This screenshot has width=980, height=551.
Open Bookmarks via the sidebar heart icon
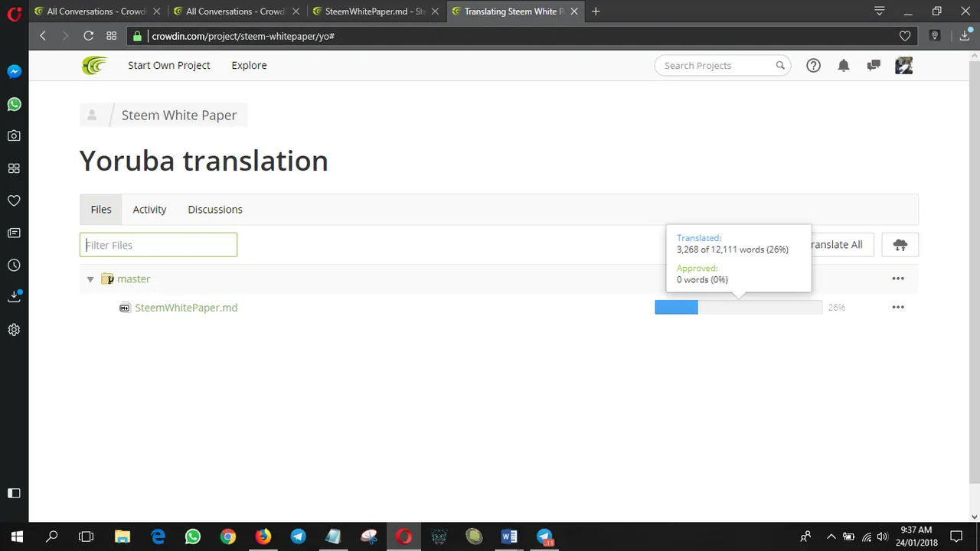14,201
